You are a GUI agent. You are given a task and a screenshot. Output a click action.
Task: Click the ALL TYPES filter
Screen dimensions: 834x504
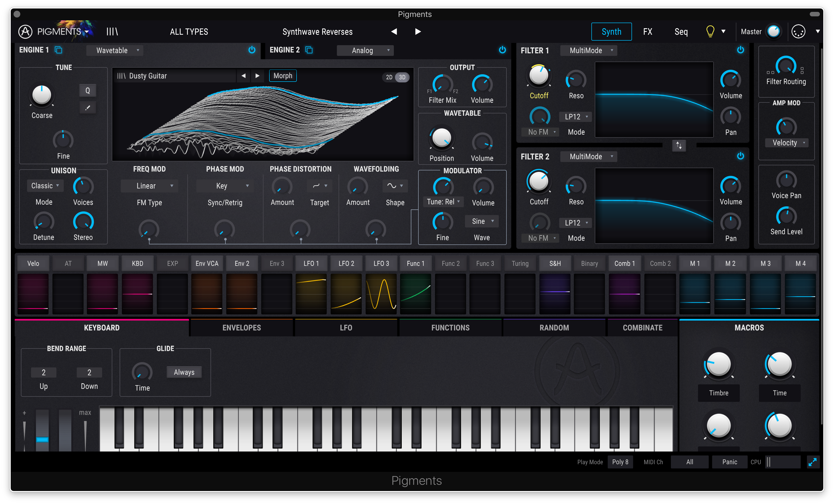click(189, 32)
